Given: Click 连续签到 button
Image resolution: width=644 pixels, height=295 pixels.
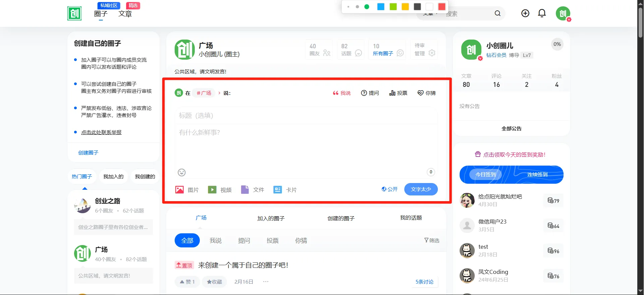Looking at the screenshot, I should point(537,175).
